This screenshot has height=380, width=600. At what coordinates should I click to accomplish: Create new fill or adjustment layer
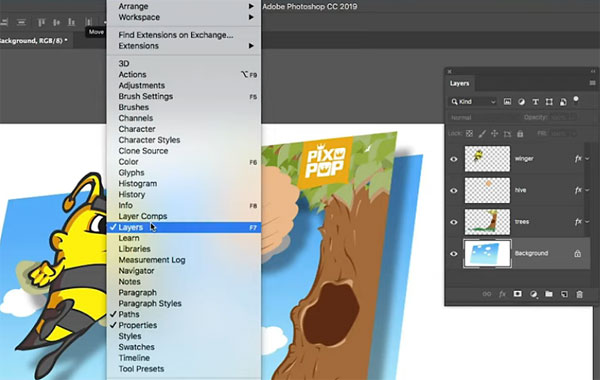tap(533, 294)
